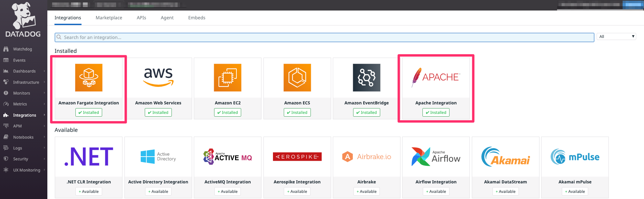This screenshot has height=199, width=644.
Task: Click Available button under Airbrake
Action: [x=367, y=192]
